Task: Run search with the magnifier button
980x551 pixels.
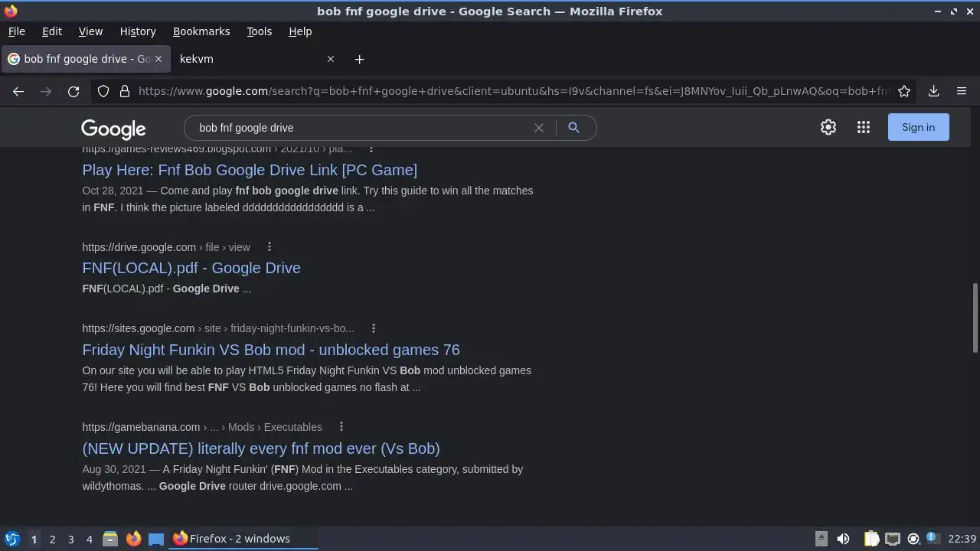Action: point(573,128)
